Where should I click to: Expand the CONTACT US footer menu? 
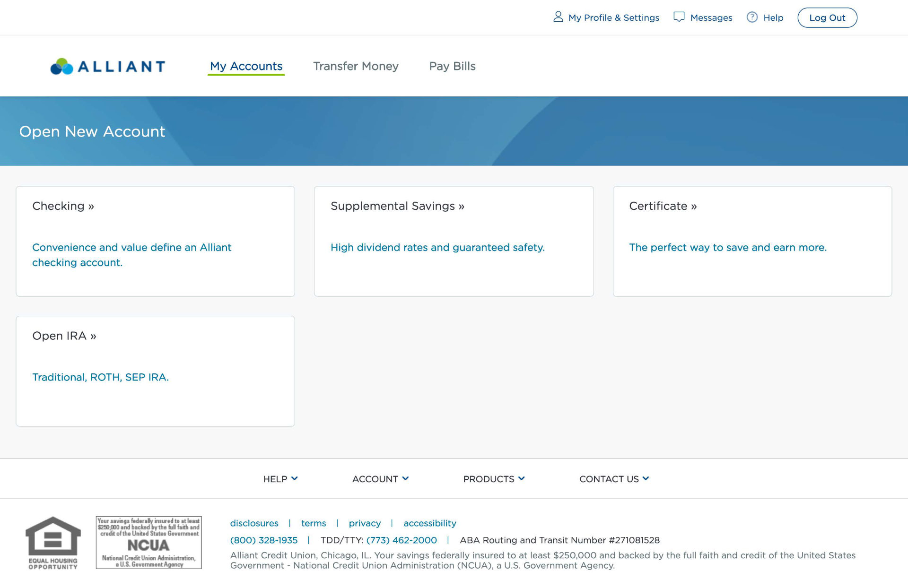coord(614,479)
